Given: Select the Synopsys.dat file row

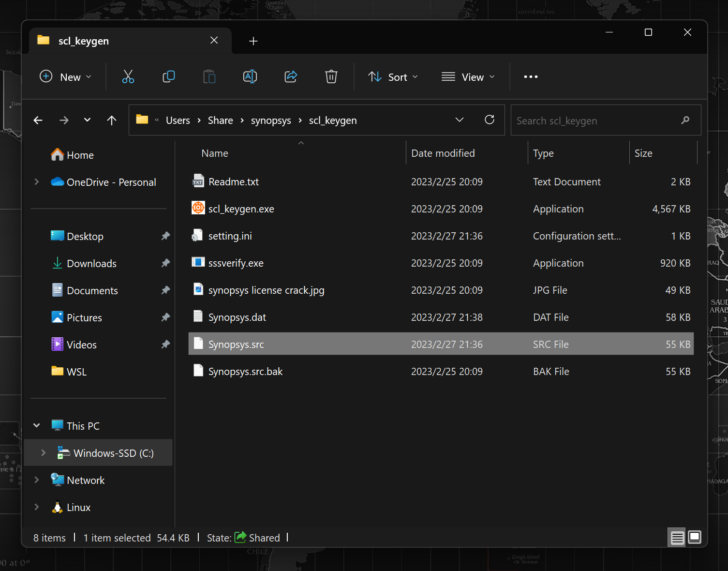Looking at the screenshot, I should tap(441, 317).
